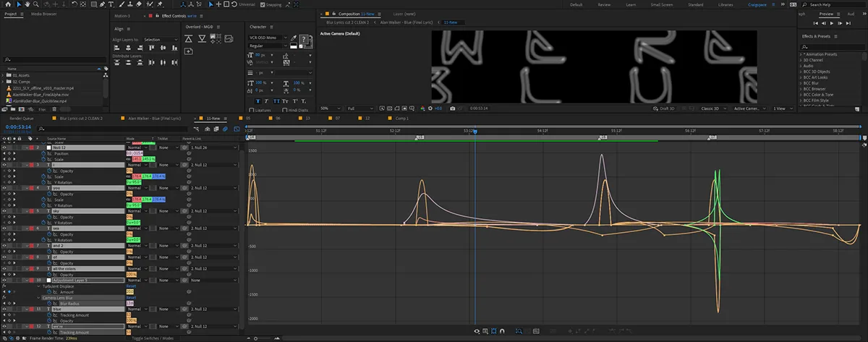Image resolution: width=868 pixels, height=342 pixels.
Task: Select the Puppet Pin tool
Action: point(159,4)
